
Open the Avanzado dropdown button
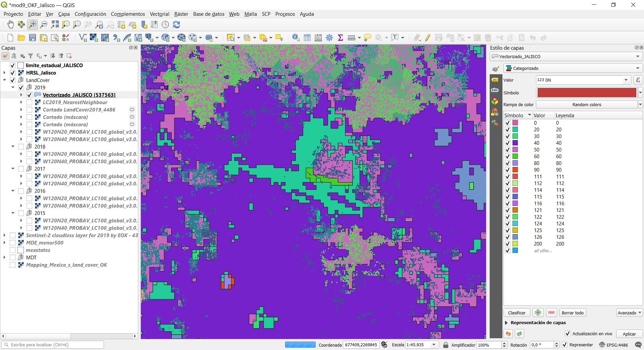pyautogui.click(x=629, y=313)
